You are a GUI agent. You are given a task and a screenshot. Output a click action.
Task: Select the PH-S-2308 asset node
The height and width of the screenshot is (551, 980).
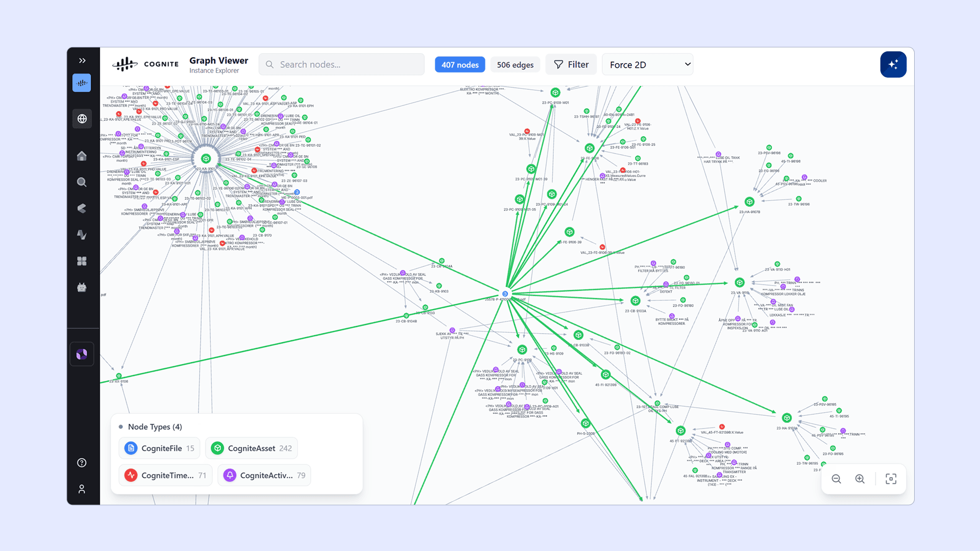coord(585,423)
